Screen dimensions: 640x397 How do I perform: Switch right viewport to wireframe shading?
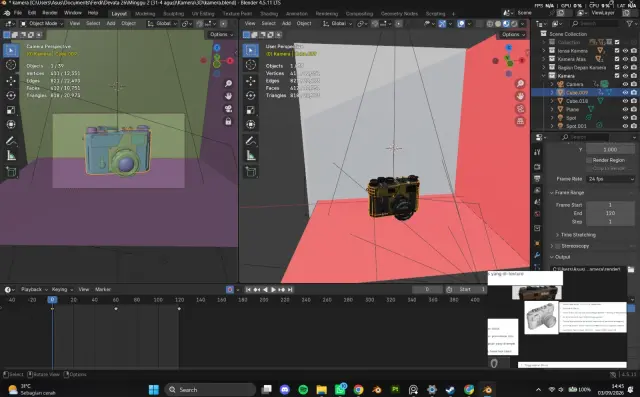point(490,24)
